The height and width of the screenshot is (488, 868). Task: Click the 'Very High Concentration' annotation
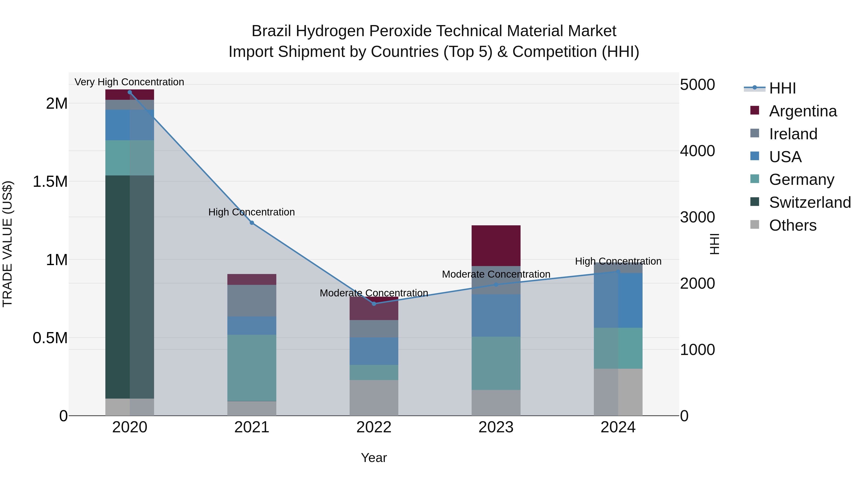point(129,82)
